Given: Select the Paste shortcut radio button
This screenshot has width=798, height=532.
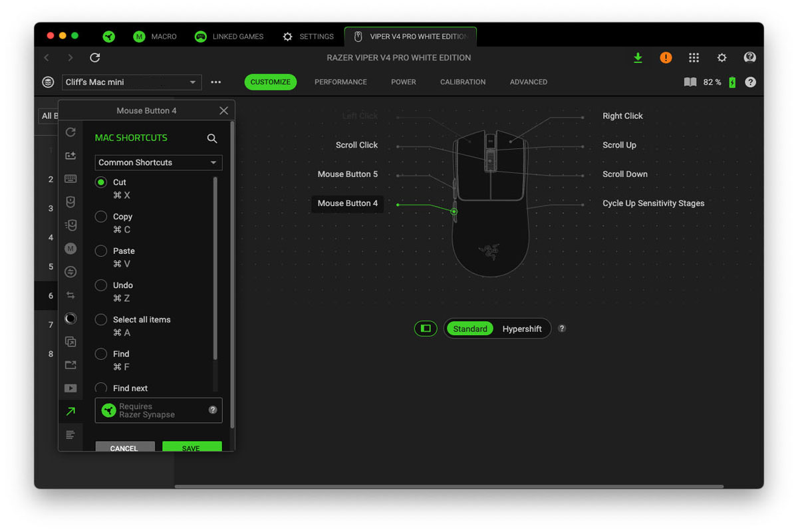Looking at the screenshot, I should pyautogui.click(x=101, y=251).
